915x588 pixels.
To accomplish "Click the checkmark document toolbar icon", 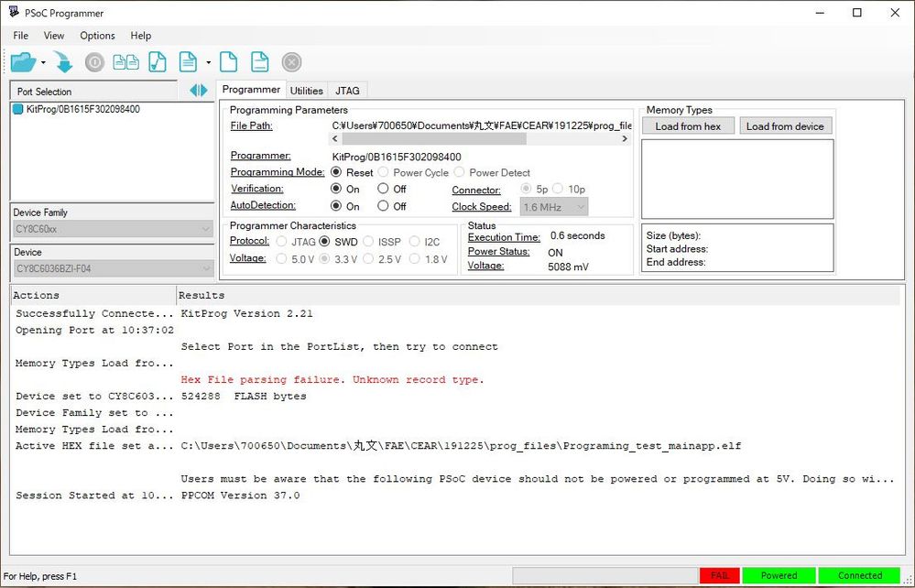I will tap(158, 62).
